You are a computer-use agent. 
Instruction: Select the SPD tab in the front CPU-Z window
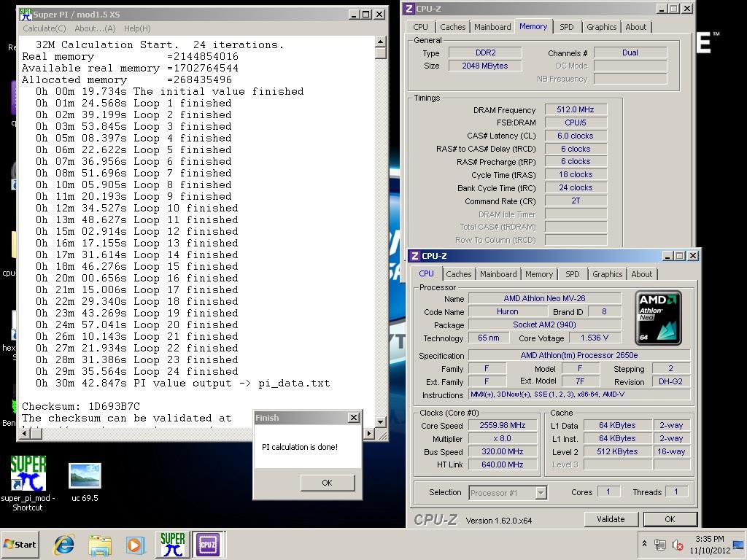pos(572,274)
